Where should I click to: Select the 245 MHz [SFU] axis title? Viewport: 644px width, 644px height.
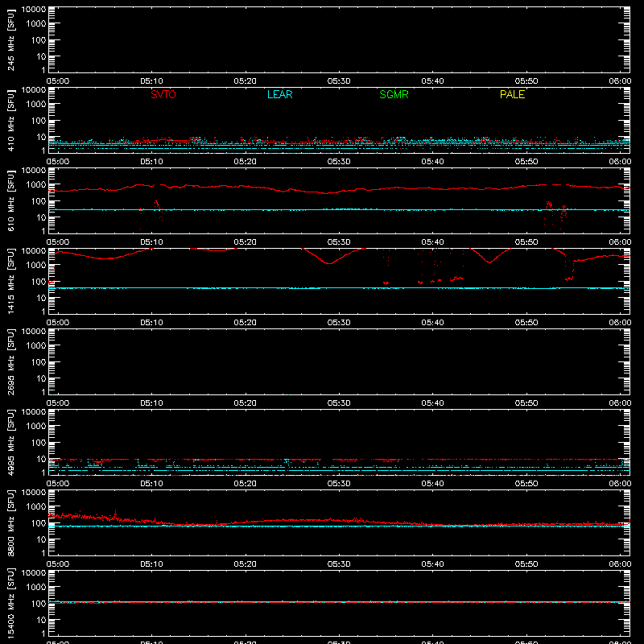(10, 39)
